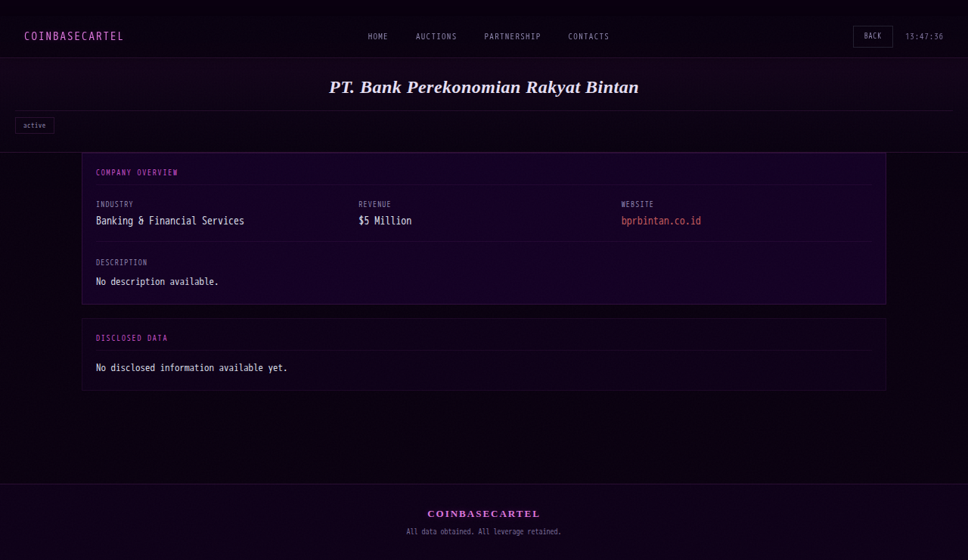968x560 pixels.
Task: Open the Auctions menu item
Action: [x=436, y=36]
